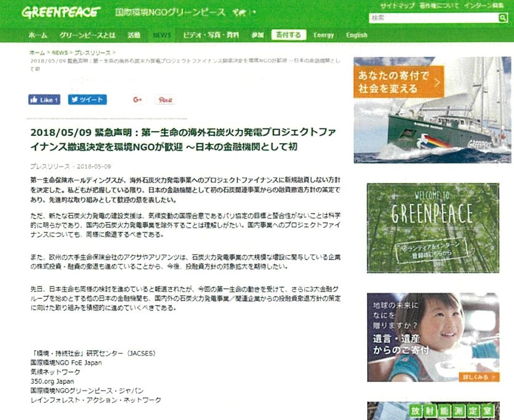Click arrow on the あなたの寄付で donation banner
This screenshot has width=514, height=420.
click(x=437, y=82)
